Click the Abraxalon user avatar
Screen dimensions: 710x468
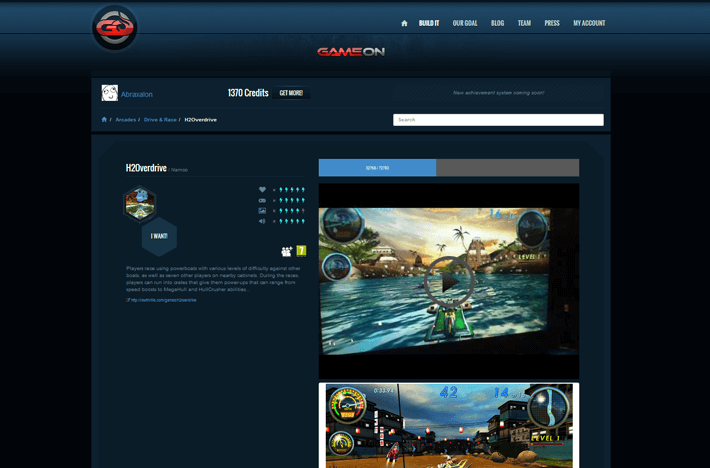(110, 93)
